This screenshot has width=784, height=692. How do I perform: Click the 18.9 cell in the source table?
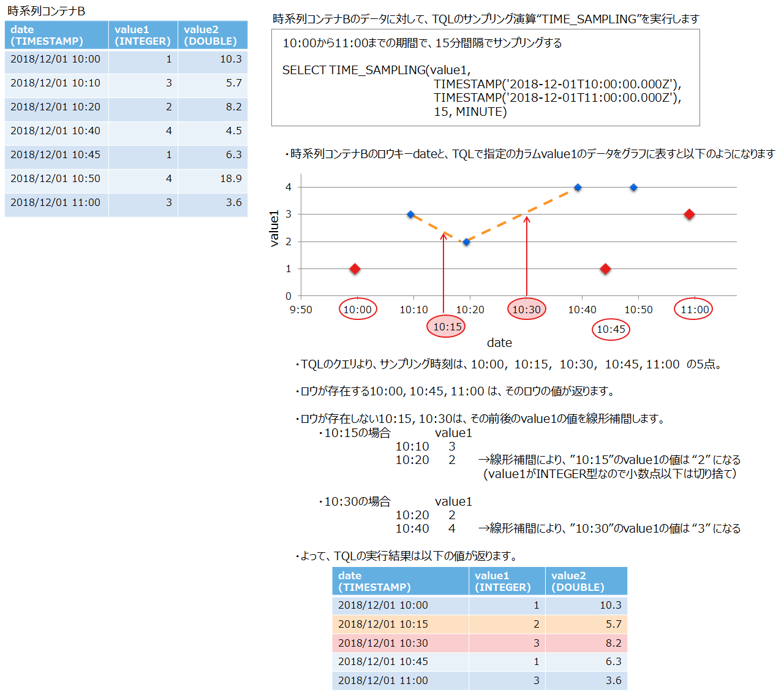(x=230, y=178)
